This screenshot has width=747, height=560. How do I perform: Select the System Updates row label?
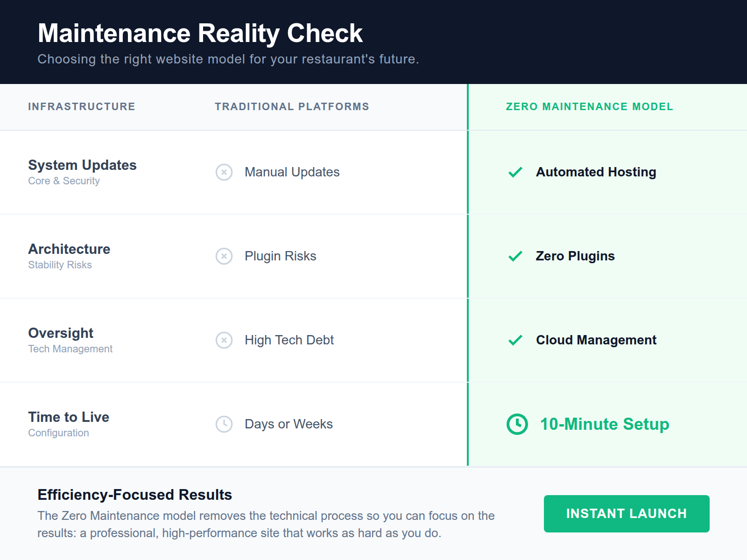click(x=82, y=165)
